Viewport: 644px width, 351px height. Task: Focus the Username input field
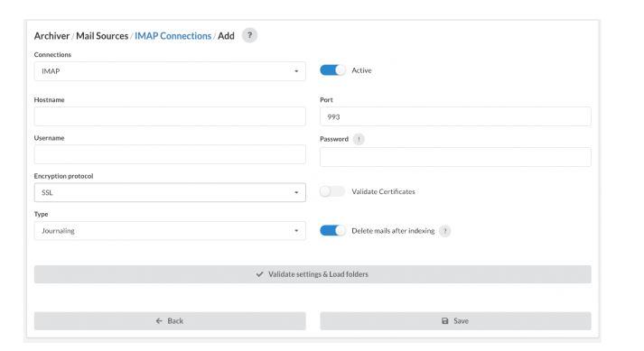click(170, 154)
